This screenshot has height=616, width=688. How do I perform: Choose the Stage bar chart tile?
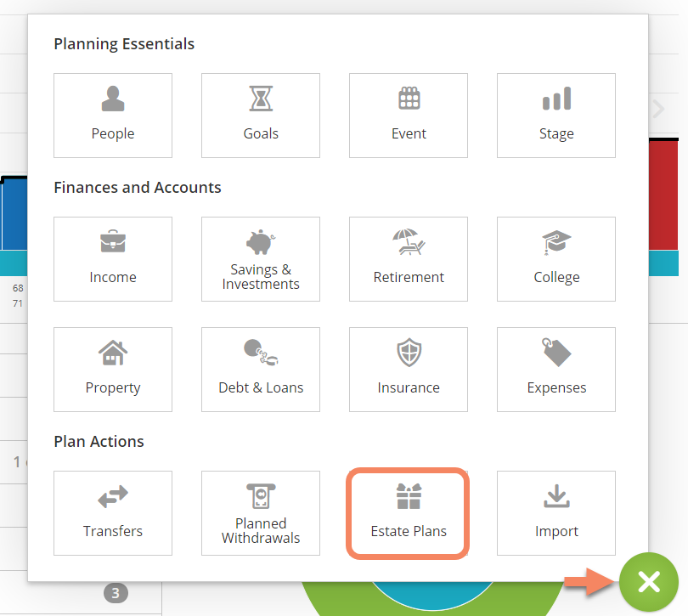556,116
